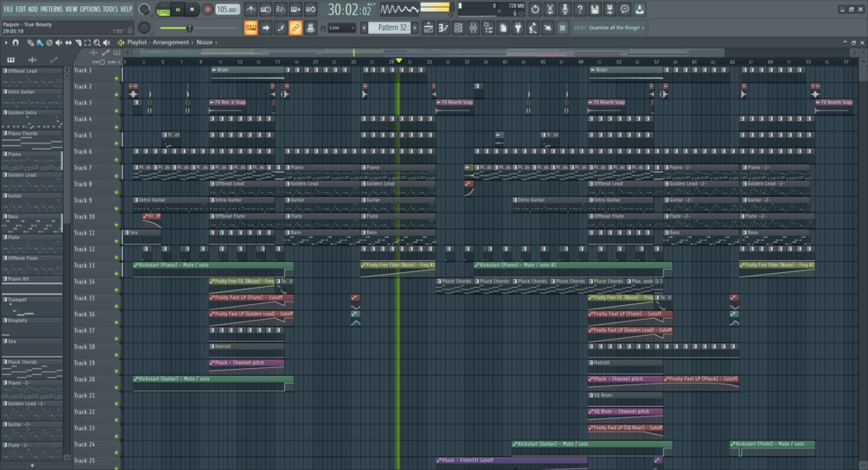Open the chat support bubble icon
The width and height of the screenshot is (868, 470).
pyautogui.click(x=624, y=10)
